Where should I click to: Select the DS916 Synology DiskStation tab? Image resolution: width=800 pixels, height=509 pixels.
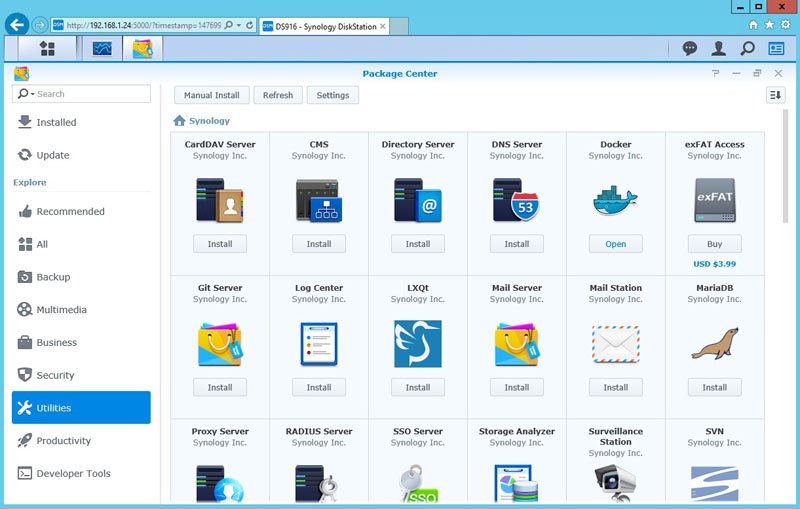pos(324,27)
